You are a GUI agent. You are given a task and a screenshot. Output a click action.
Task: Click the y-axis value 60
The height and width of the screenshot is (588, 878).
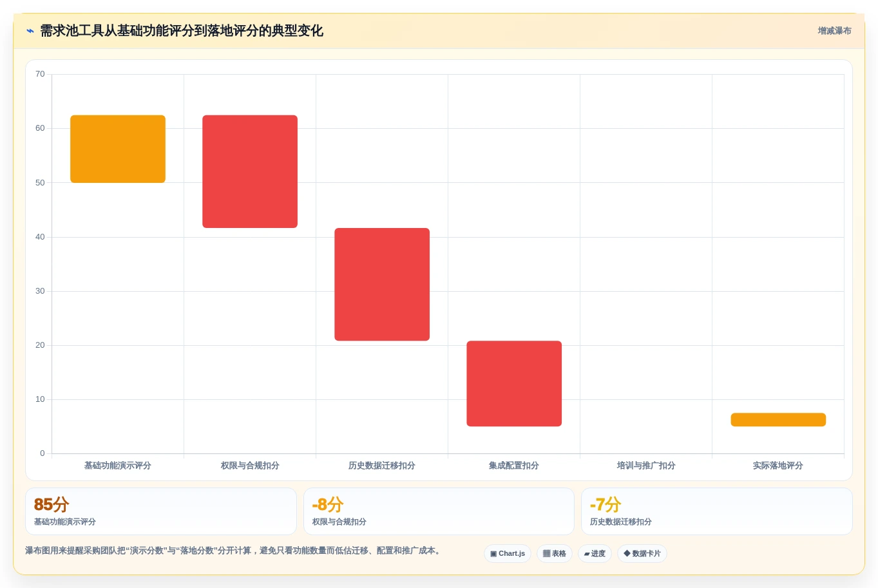pyautogui.click(x=40, y=128)
